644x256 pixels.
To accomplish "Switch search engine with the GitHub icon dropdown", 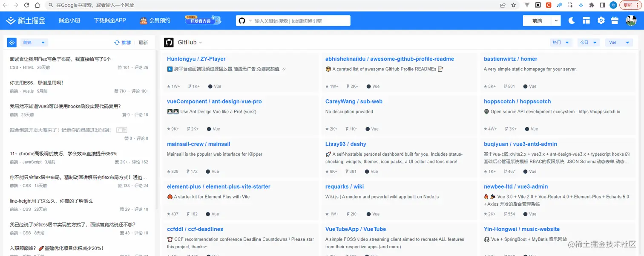I will click(245, 20).
